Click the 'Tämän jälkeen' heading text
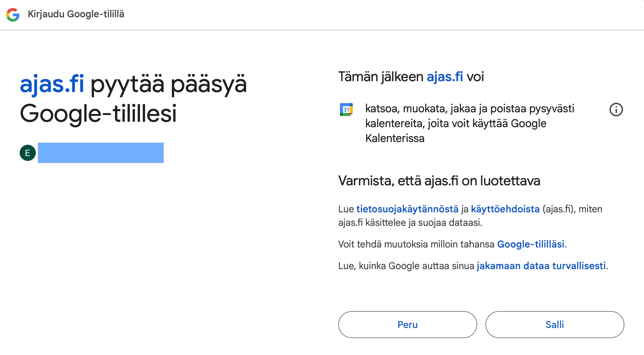The width and height of the screenshot is (644, 355). (x=381, y=77)
